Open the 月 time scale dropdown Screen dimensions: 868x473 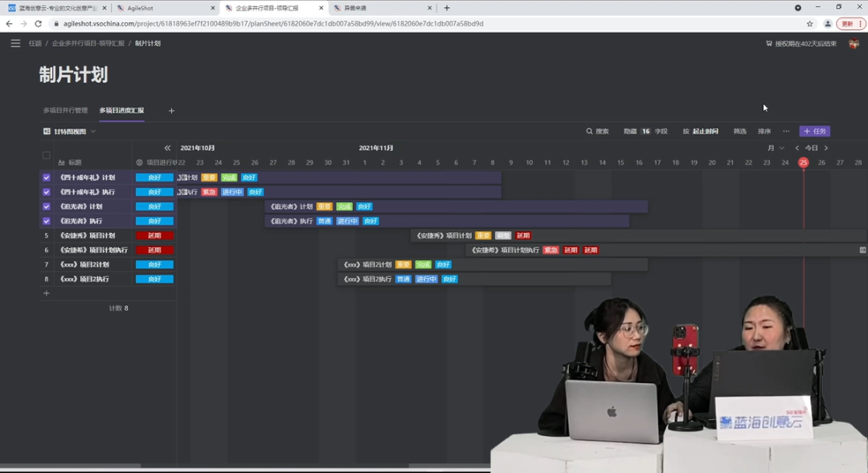pyautogui.click(x=776, y=148)
